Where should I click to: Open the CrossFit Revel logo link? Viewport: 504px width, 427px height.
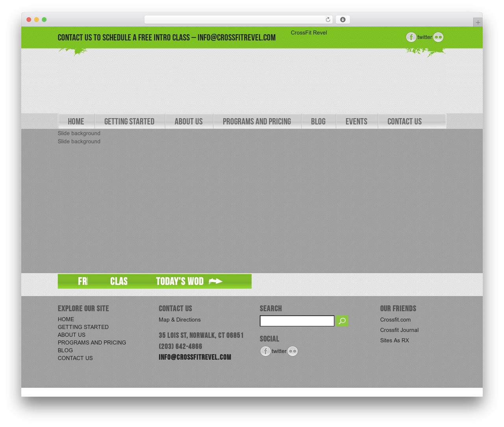(309, 33)
